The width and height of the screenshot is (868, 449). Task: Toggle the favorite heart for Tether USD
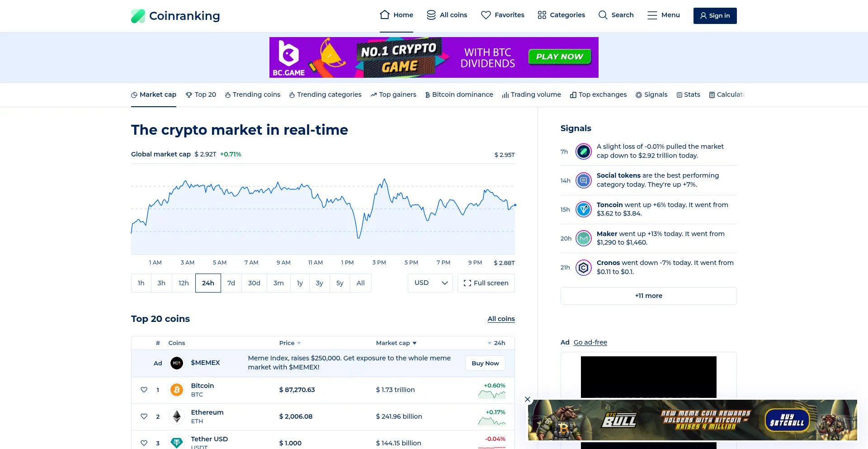coord(144,443)
